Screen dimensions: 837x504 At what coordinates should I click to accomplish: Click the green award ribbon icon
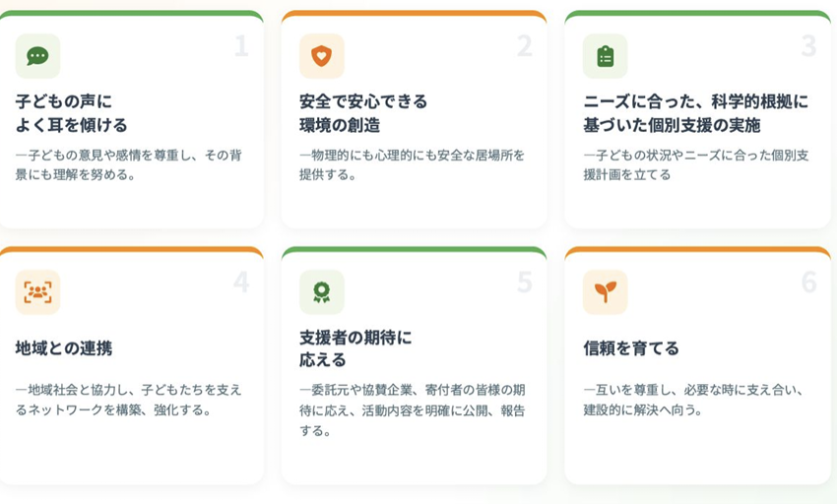[321, 292]
